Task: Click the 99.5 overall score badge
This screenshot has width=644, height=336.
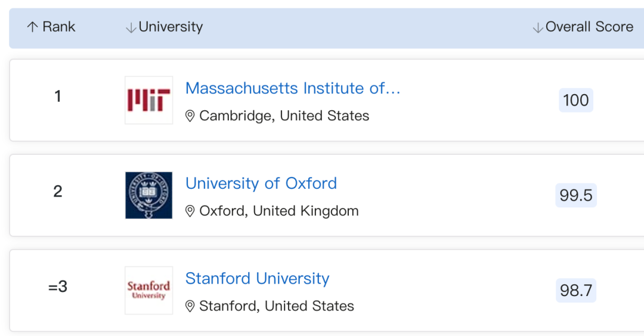Action: [576, 195]
